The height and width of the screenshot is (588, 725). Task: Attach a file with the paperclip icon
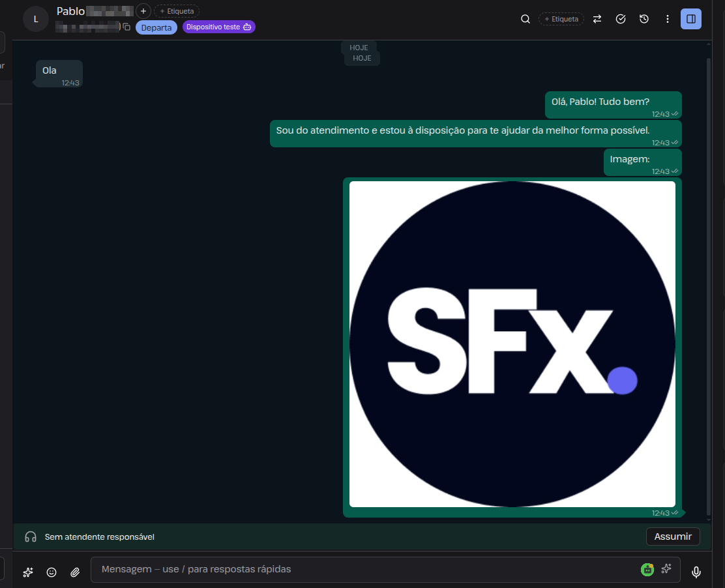(75, 572)
